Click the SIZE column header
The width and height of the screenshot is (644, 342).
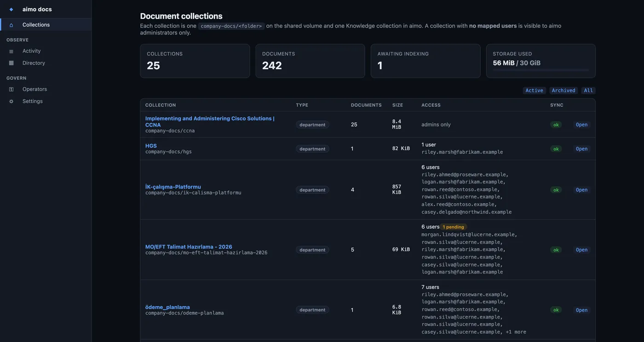click(x=397, y=105)
